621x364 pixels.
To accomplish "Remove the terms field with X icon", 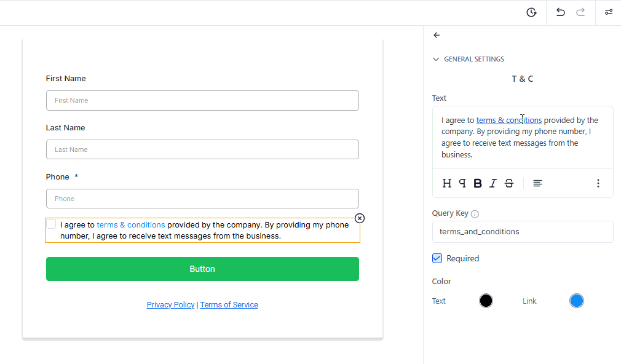I will coord(360,218).
